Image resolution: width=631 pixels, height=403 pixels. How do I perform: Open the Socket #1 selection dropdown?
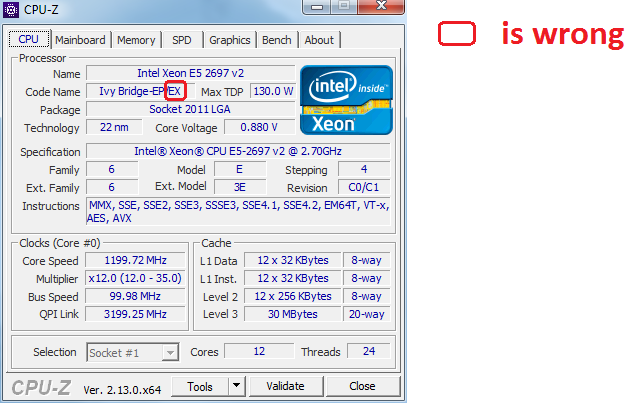click(x=133, y=353)
